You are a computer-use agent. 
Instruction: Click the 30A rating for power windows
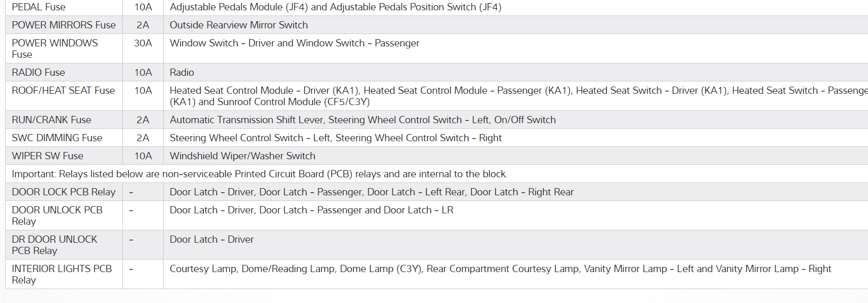143,43
